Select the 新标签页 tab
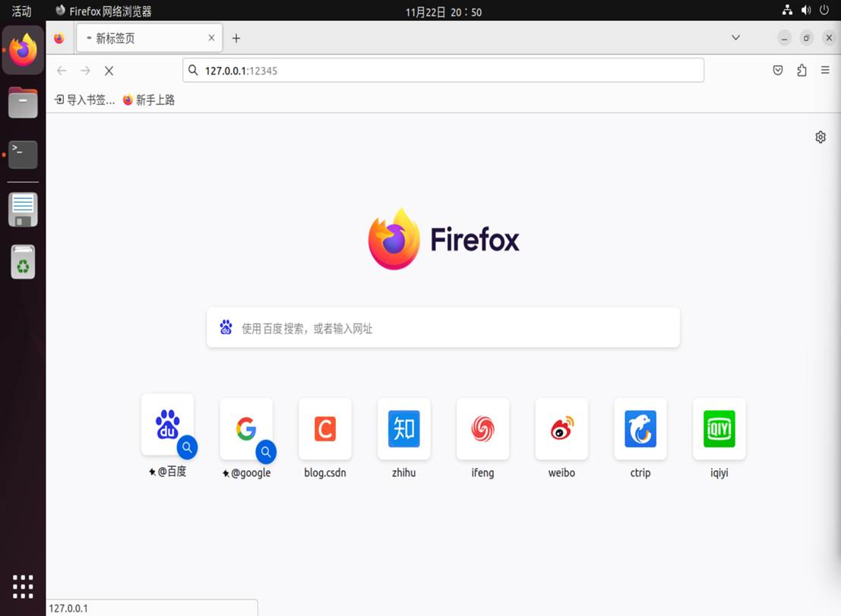The image size is (841, 616). (150, 38)
